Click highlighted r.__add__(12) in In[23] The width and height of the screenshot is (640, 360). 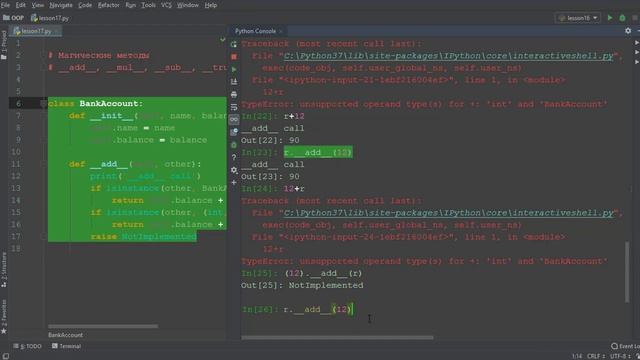click(318, 152)
